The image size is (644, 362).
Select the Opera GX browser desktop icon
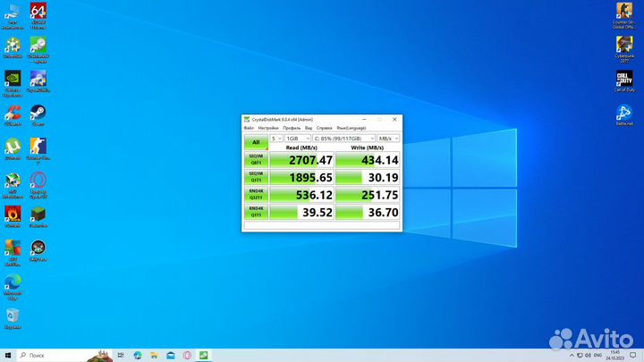[38, 186]
